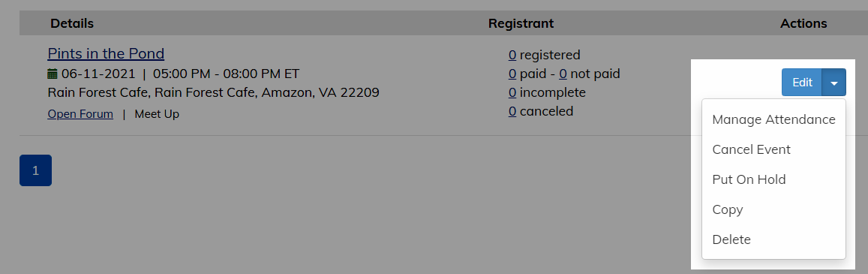Choose Cancel Event in the dropdown
The width and height of the screenshot is (868, 274).
(773, 149)
